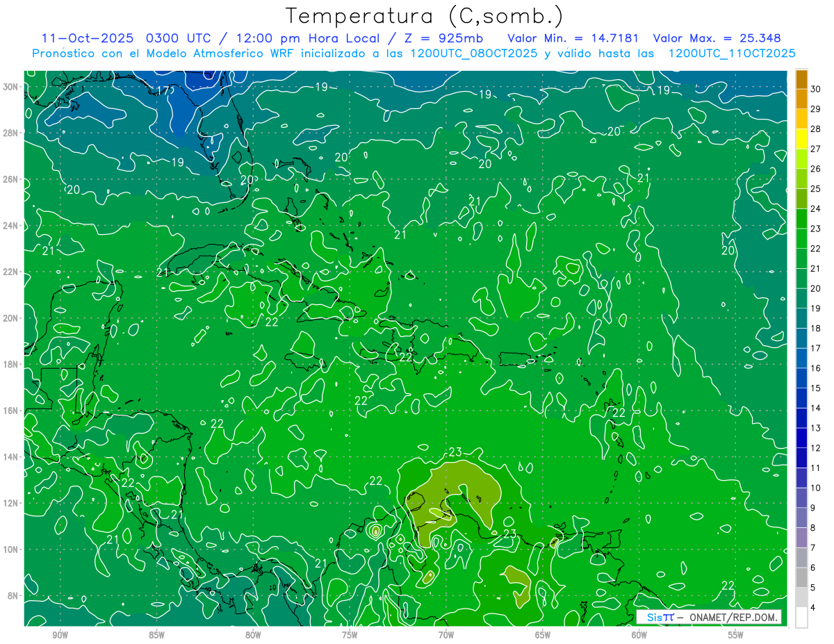Pick the dark orange swatch atop the legend
Image resolution: width=834 pixels, height=644 pixels.
[801, 79]
